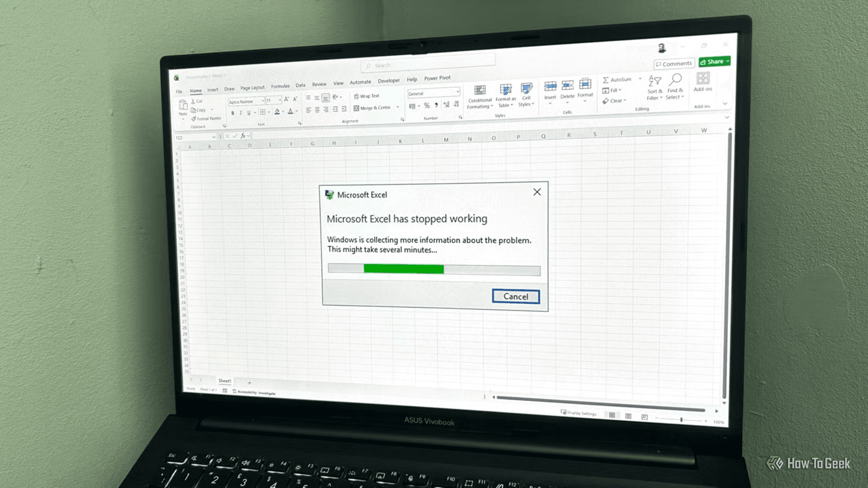Click the Add-ins icon

pos(703,79)
